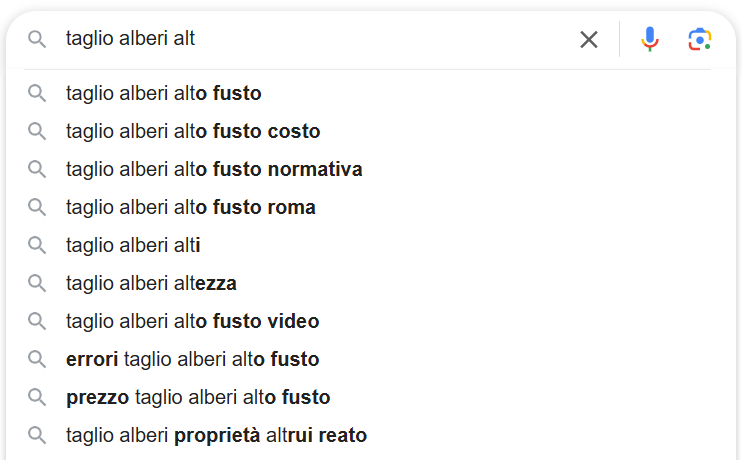Screen dimensions: 742x460
Task: Choose 'taglio alberi alto fusto costo' suggestion
Action: click(193, 132)
